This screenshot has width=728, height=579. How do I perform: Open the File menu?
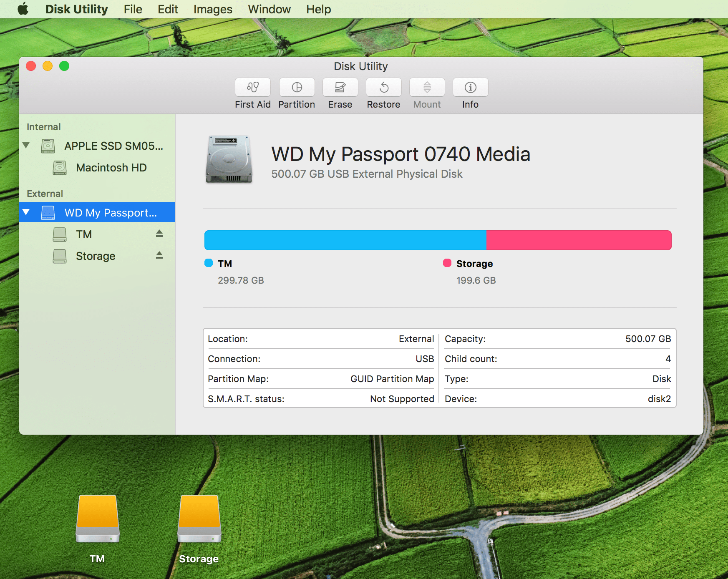(x=133, y=9)
